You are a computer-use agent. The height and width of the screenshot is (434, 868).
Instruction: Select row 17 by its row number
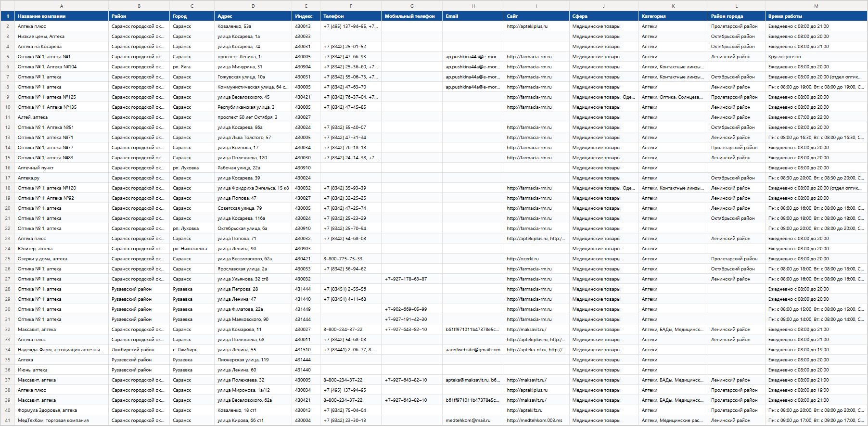point(8,178)
